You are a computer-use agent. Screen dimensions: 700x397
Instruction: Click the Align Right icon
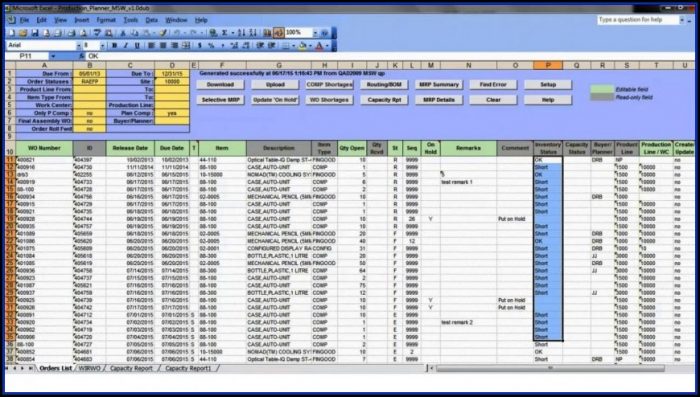(x=174, y=45)
